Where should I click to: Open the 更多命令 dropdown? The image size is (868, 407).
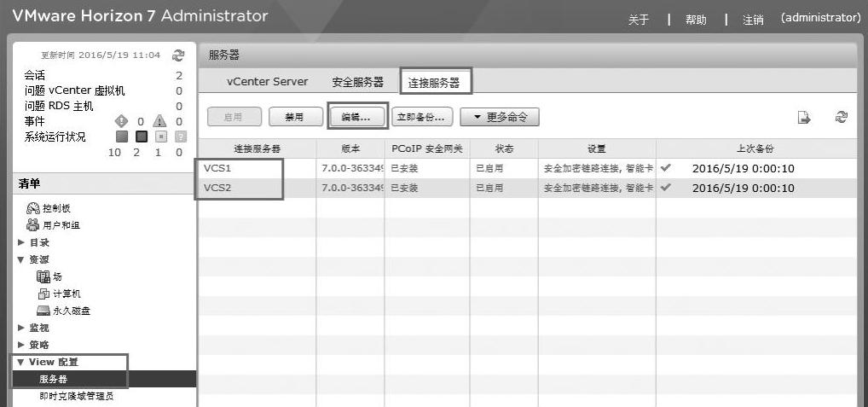pos(499,117)
